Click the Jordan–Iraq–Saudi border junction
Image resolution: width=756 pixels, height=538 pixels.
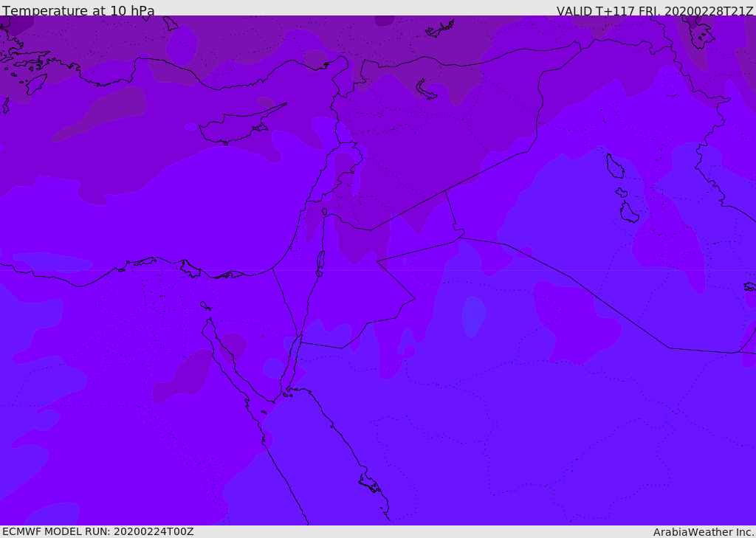pos(459,237)
